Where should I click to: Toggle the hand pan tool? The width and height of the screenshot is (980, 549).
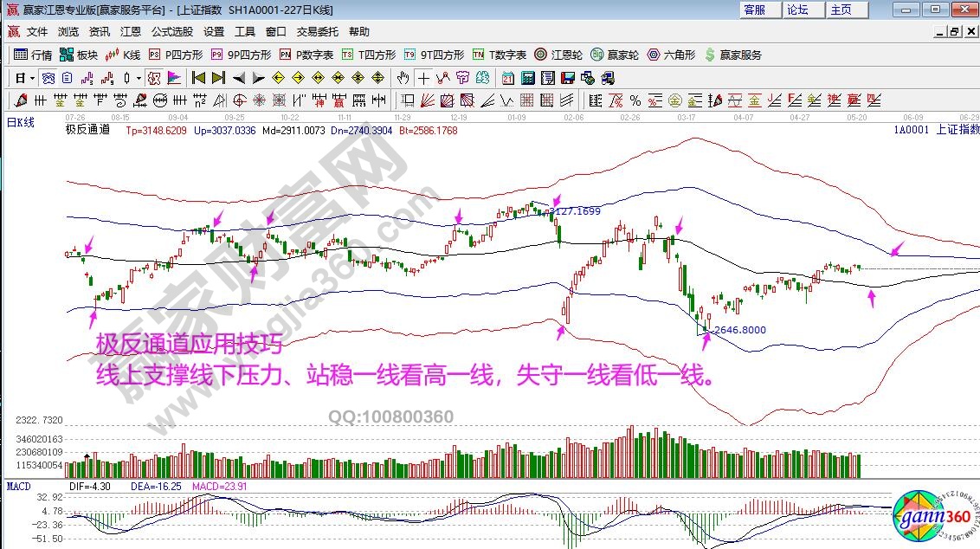click(403, 78)
